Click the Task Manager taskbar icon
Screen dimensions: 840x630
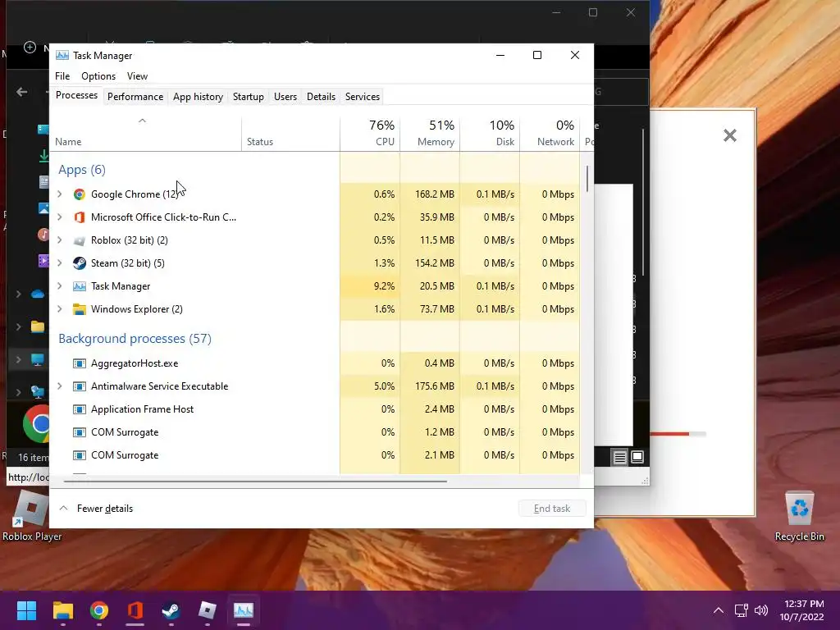point(243,610)
